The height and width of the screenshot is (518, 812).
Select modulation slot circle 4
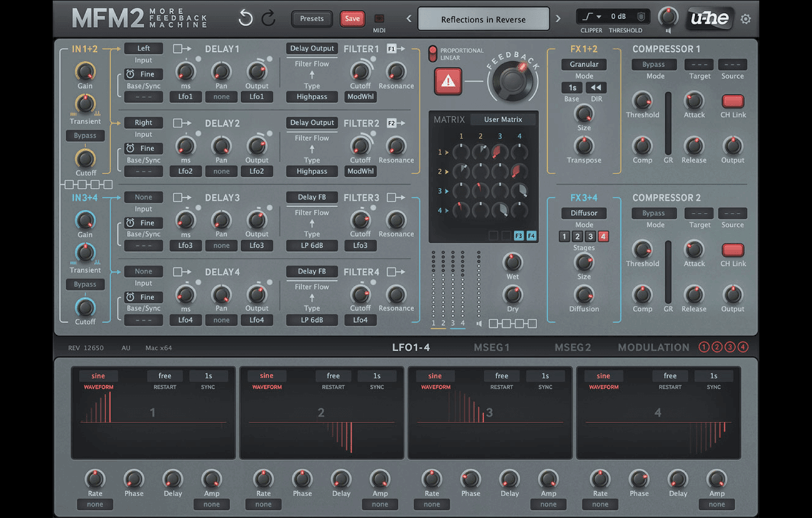pos(743,348)
